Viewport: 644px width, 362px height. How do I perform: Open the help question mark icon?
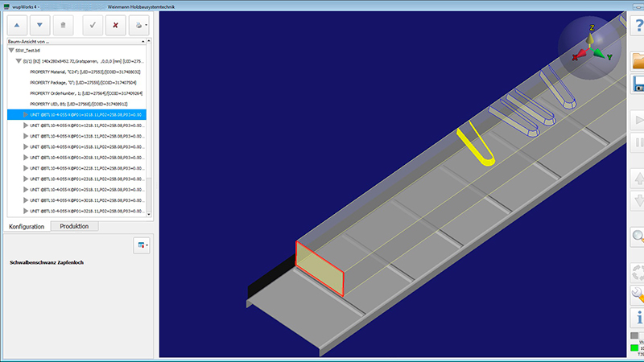[638, 26]
